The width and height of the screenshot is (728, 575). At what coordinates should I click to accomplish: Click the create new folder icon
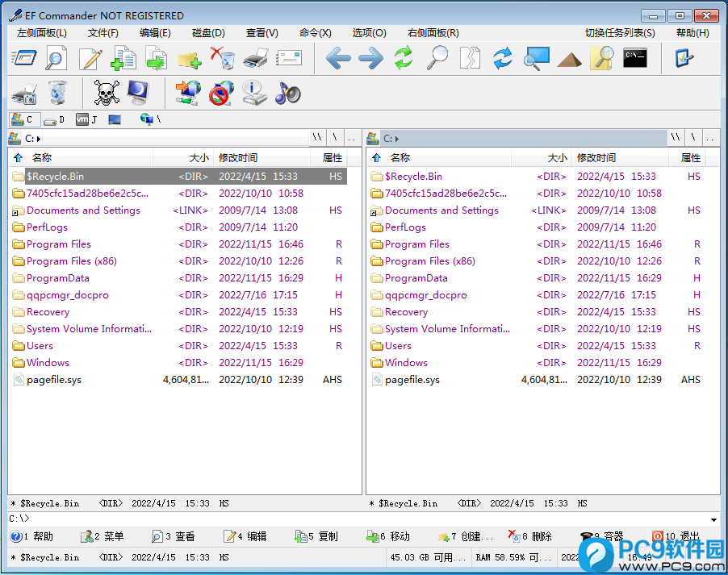189,60
